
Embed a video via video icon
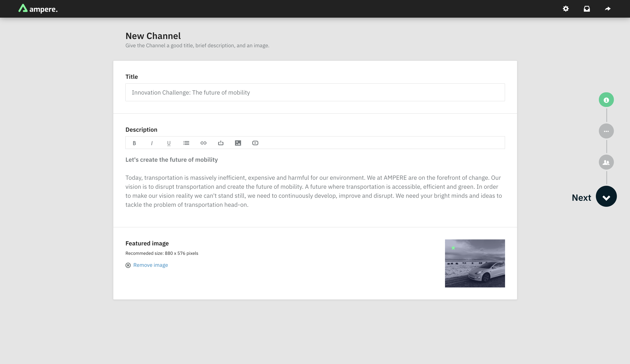click(255, 143)
